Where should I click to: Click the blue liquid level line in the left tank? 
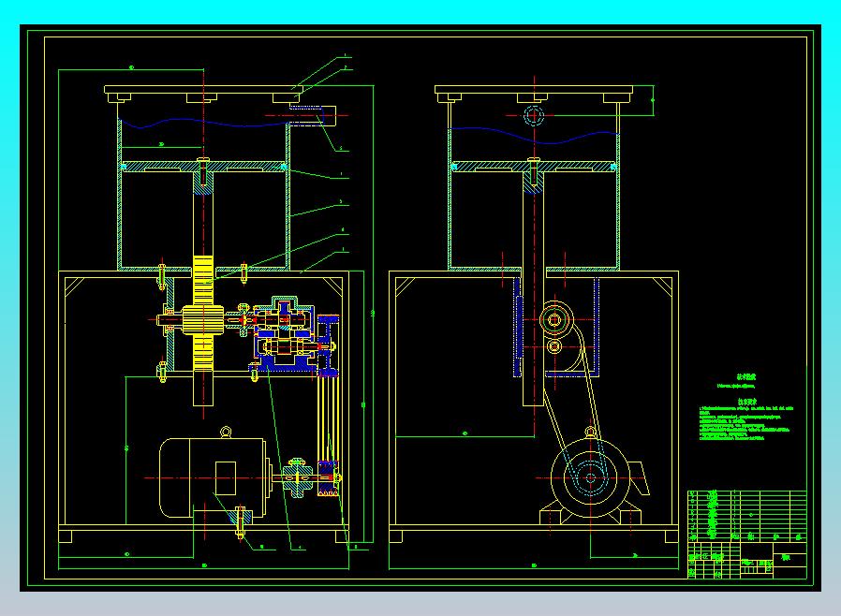[x=204, y=124]
